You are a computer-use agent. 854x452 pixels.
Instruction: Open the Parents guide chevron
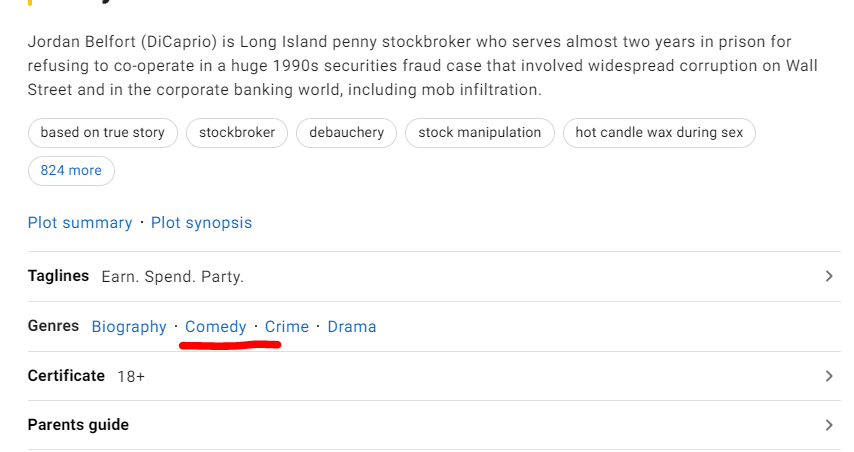(828, 425)
